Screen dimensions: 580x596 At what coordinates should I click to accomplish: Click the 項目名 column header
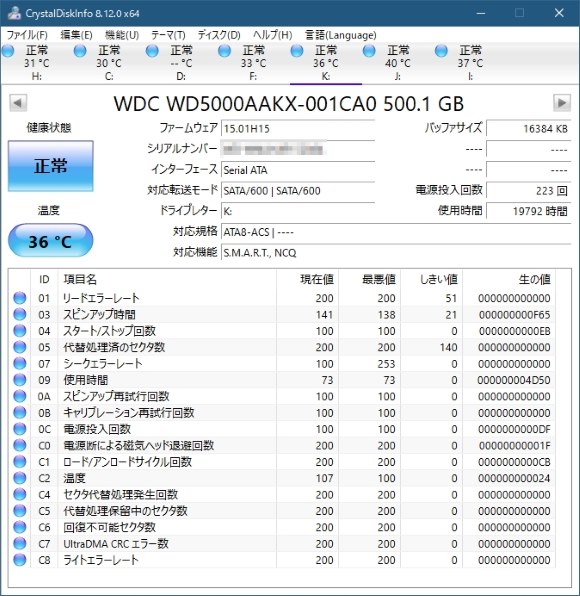click(167, 279)
